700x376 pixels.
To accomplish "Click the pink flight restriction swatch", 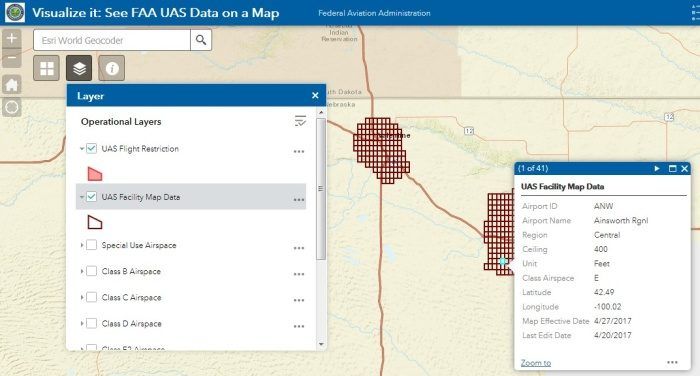I will 95,174.
